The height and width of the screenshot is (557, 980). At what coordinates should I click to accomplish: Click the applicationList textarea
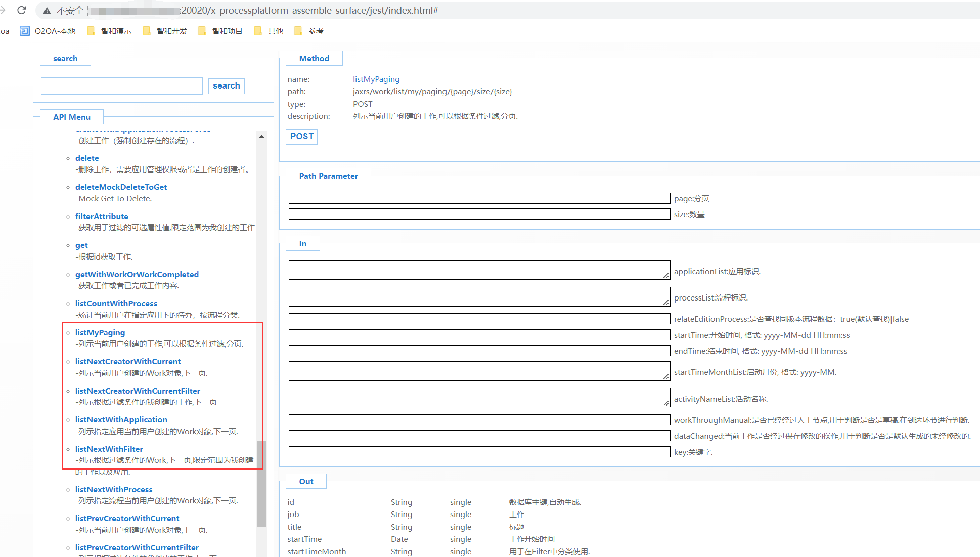point(479,270)
